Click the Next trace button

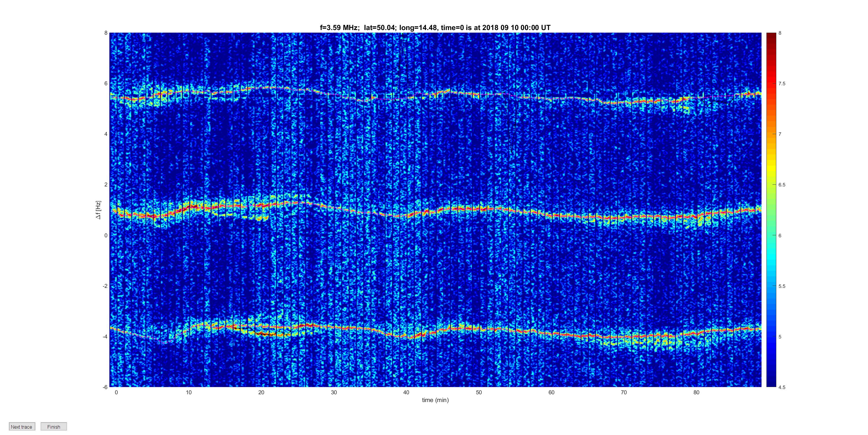point(22,427)
